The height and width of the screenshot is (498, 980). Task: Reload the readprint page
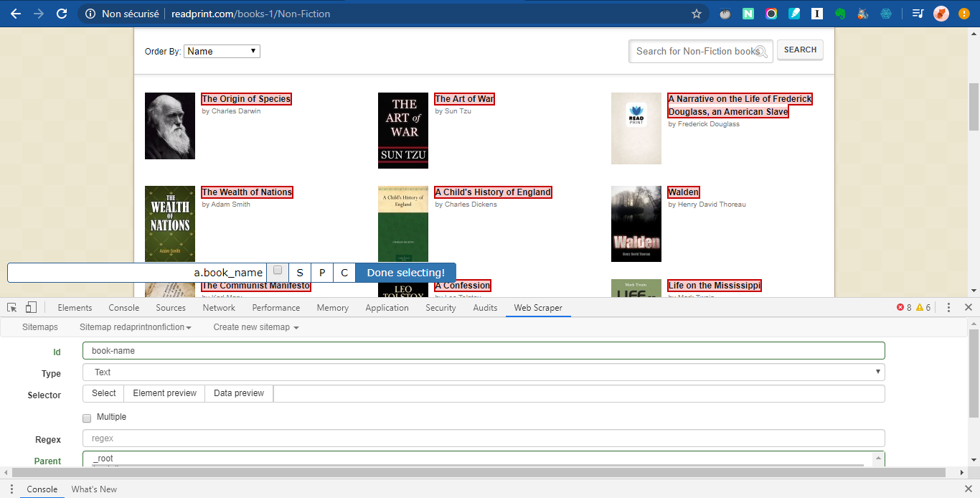pos(62,14)
